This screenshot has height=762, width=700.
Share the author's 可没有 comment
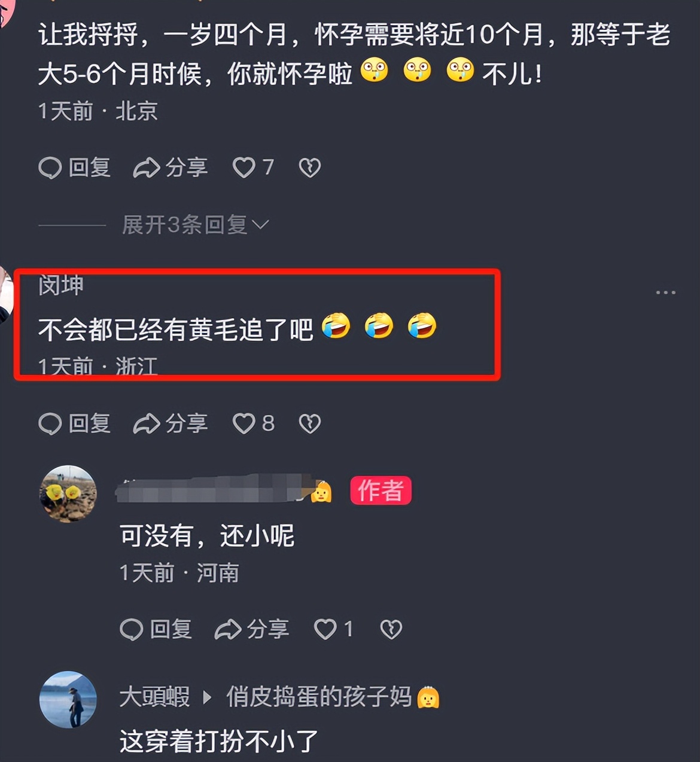(252, 629)
